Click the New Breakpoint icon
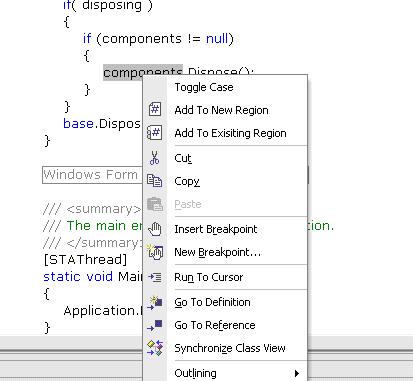413x381 pixels. (155, 252)
